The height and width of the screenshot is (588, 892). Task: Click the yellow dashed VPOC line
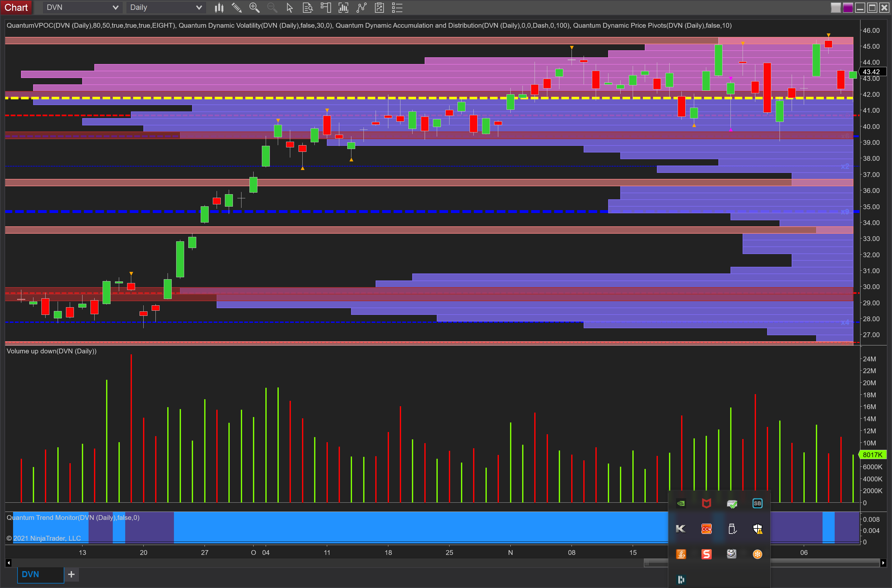[x=429, y=98]
